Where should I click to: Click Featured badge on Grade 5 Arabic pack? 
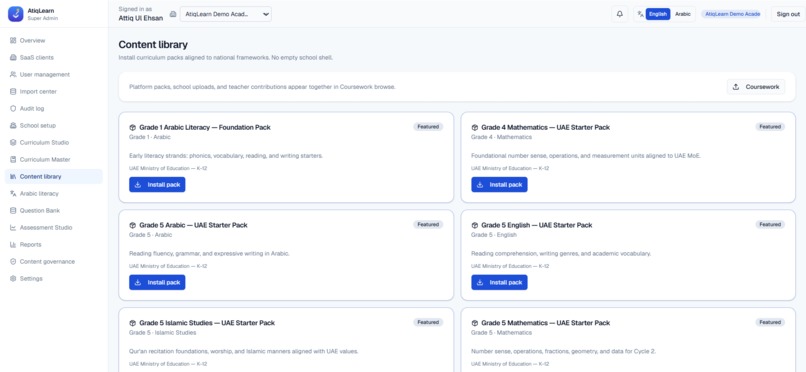(x=428, y=225)
